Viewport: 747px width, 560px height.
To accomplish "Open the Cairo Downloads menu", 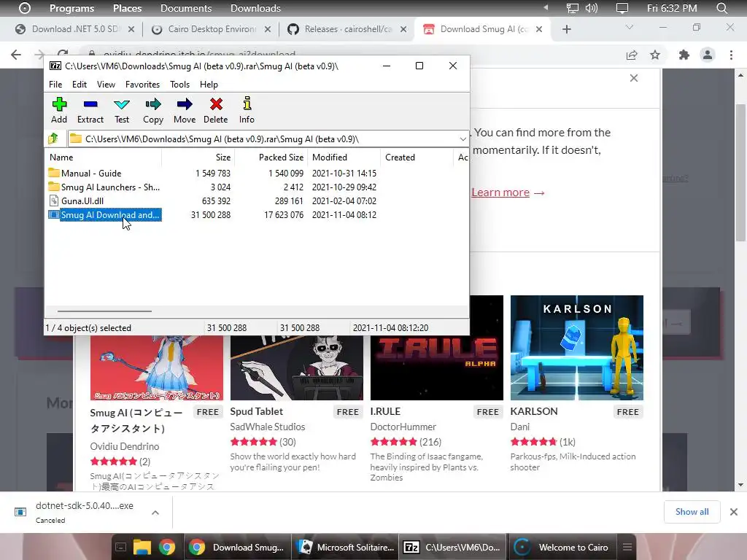I will point(255,8).
